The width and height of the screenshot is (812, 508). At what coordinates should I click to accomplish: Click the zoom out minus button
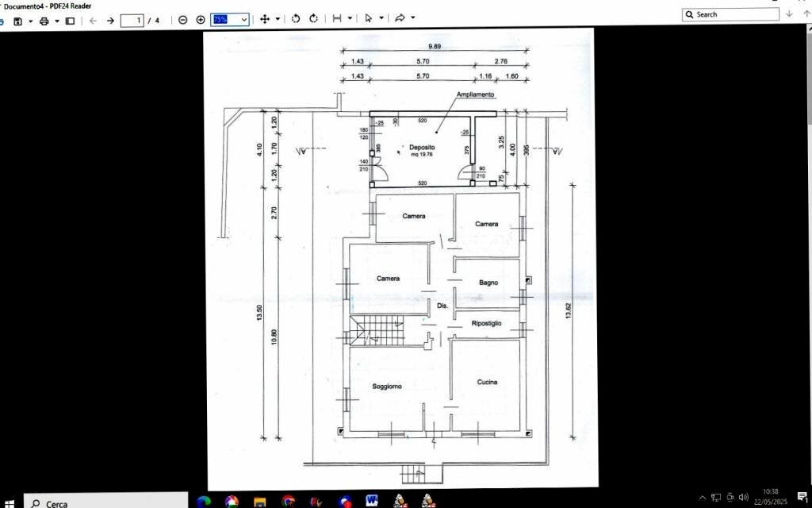click(183, 19)
